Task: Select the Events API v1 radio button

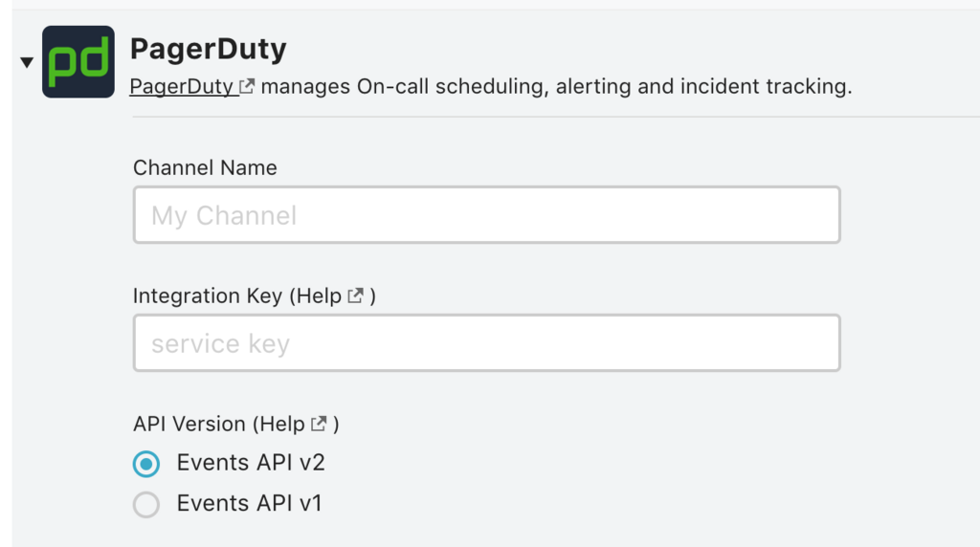Action: click(145, 504)
